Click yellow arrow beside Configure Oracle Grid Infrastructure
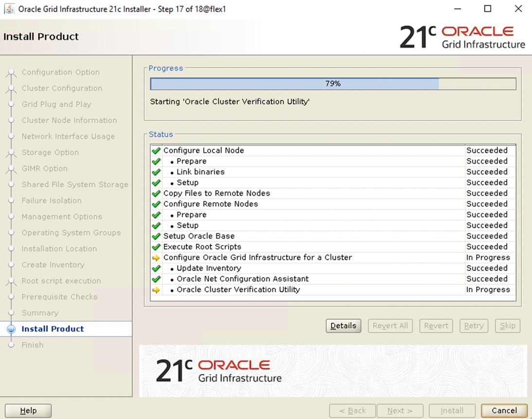 tap(156, 258)
